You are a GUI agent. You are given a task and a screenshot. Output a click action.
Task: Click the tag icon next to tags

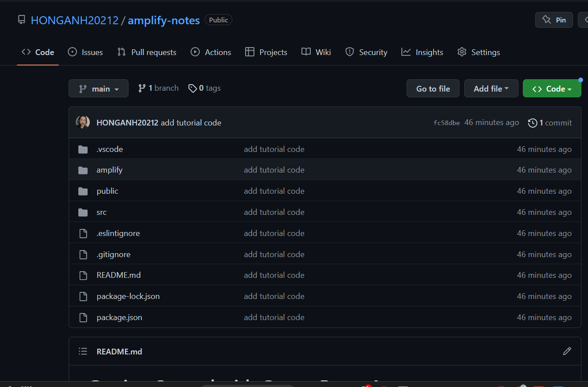[192, 88]
